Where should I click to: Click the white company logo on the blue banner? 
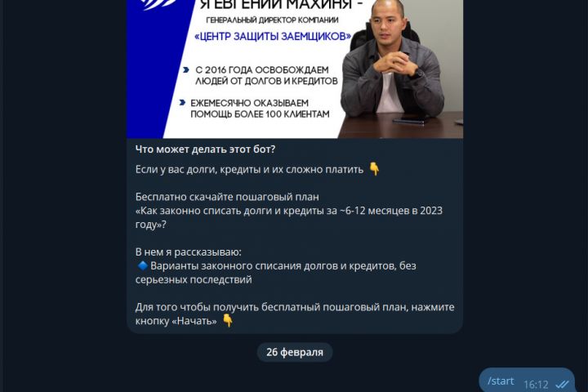158,5
